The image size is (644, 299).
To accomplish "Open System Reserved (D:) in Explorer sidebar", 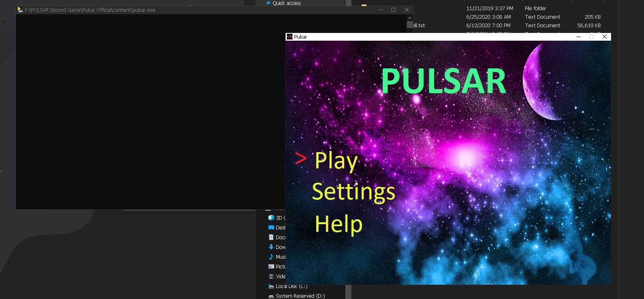I will (x=300, y=296).
